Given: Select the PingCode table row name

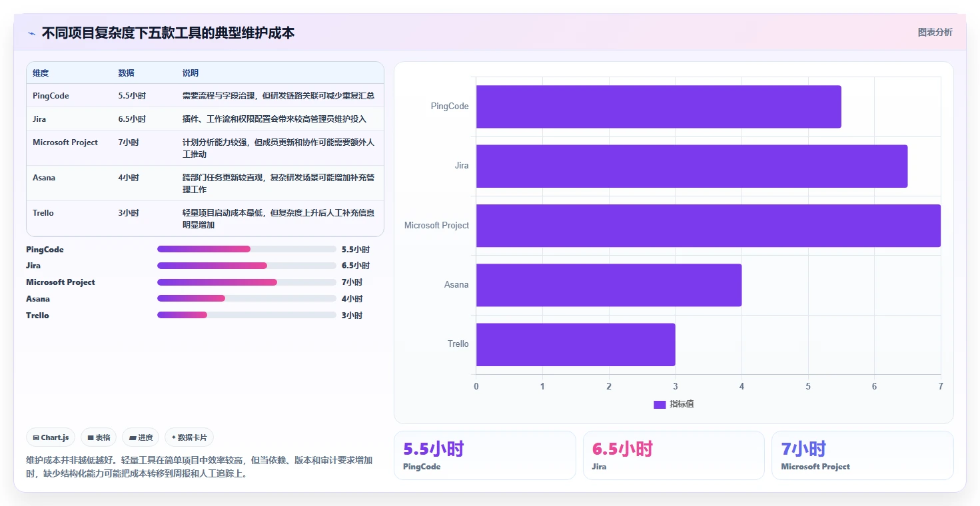Looking at the screenshot, I should click(x=51, y=96).
